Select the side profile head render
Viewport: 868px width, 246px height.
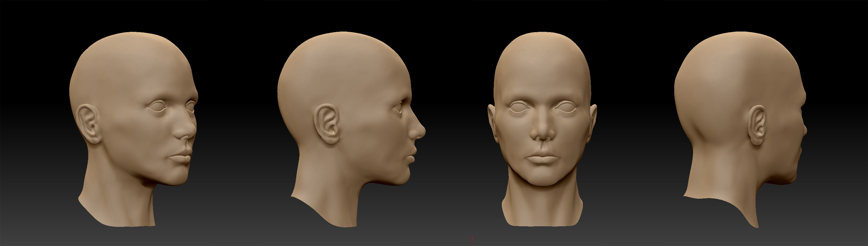tap(351, 130)
